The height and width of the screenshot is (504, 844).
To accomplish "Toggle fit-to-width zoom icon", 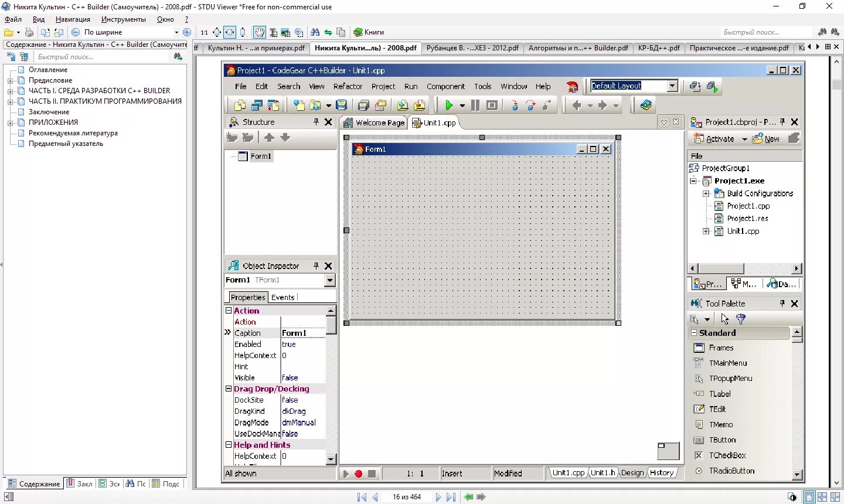I will tap(230, 32).
